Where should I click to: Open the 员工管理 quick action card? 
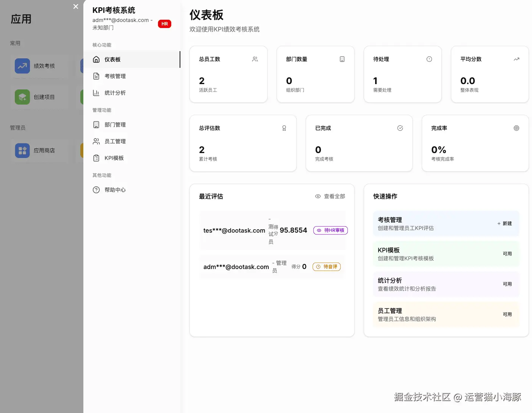tap(446, 314)
